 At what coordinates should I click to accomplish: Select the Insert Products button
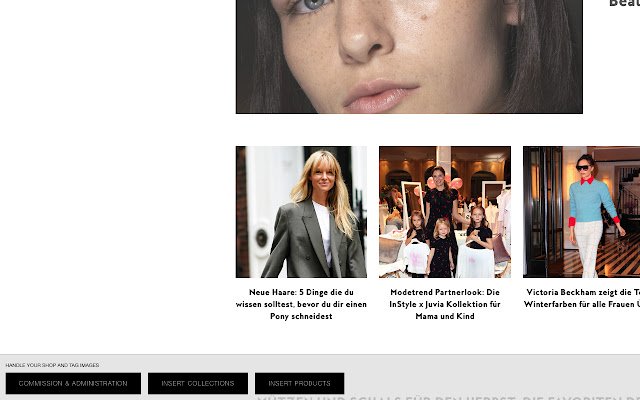click(299, 383)
